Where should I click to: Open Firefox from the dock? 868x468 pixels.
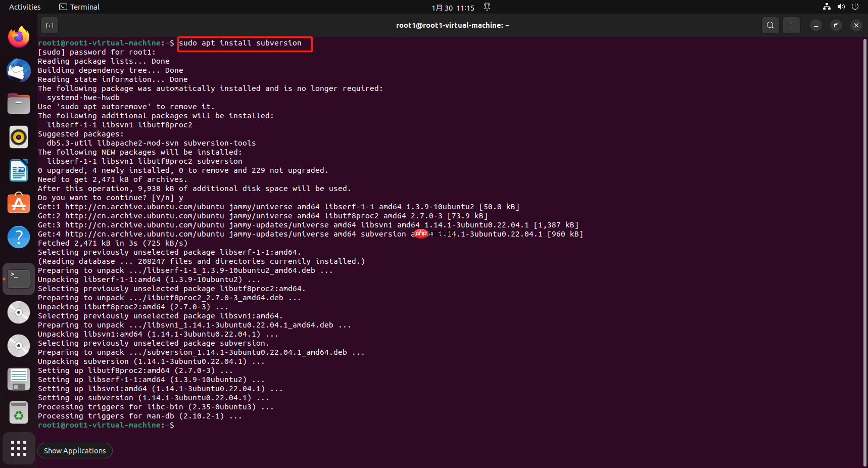(x=18, y=36)
